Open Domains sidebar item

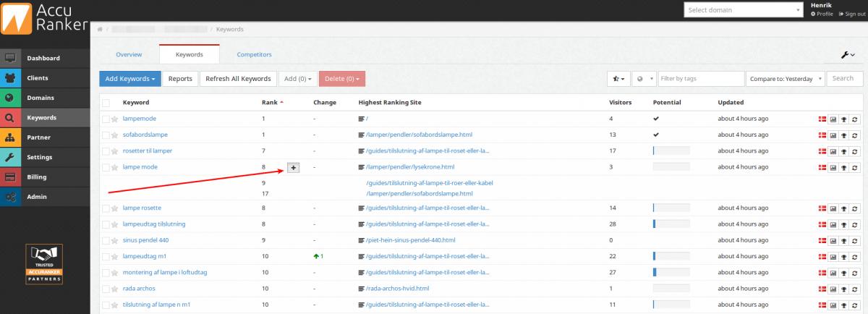(x=45, y=98)
